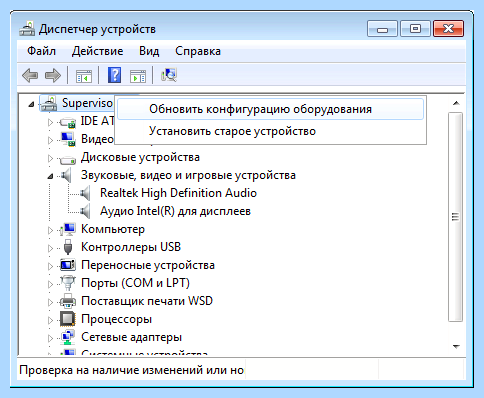Select the Superviso computer root icon
484x398 pixels.
click(49, 104)
